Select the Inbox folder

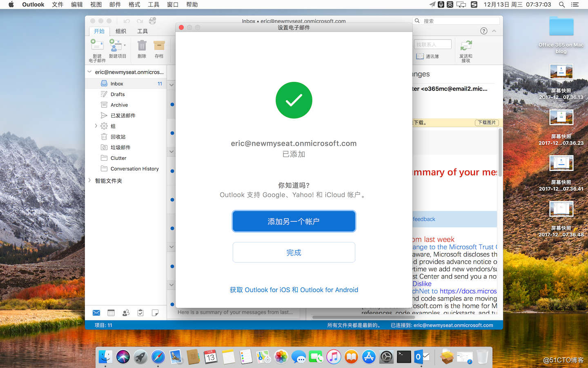pyautogui.click(x=126, y=83)
